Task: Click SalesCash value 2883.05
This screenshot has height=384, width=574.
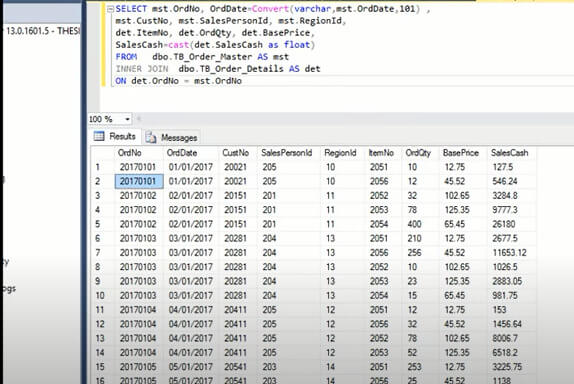Action: [x=507, y=282]
